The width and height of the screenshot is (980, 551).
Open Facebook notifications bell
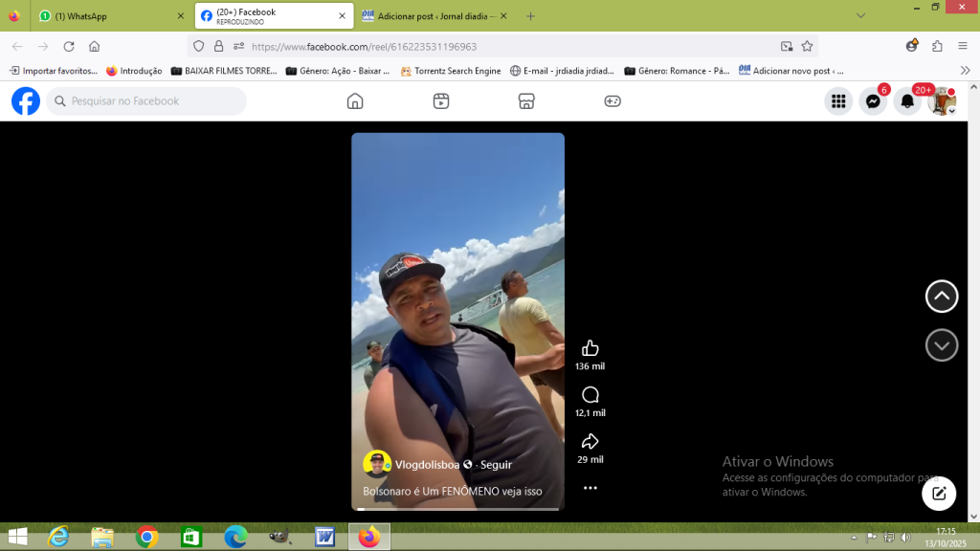tap(906, 101)
